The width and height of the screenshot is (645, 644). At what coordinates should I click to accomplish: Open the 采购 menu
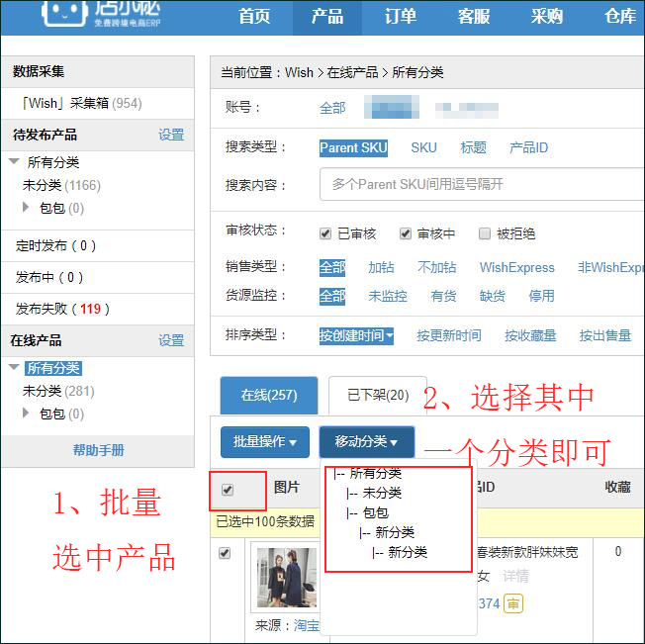click(546, 17)
